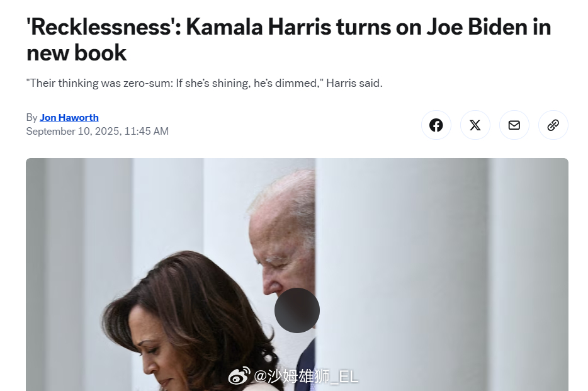Open author Jon Haworth's profile link

coord(69,117)
